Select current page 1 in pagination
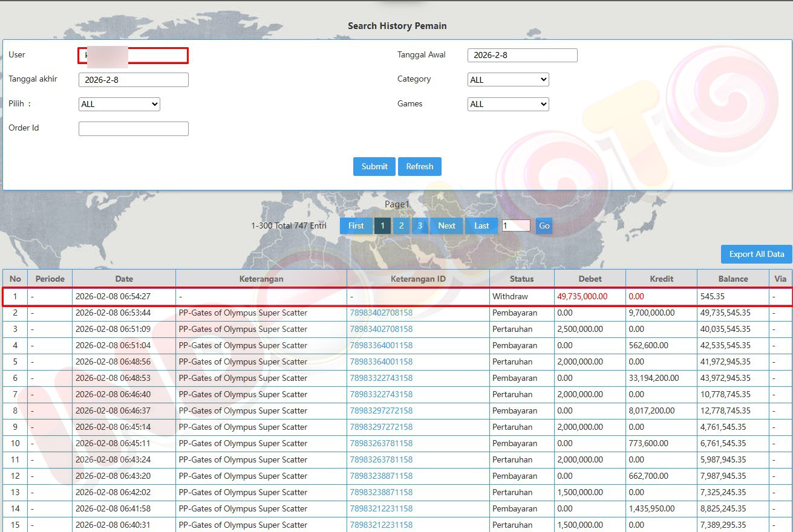Image resolution: width=793 pixels, height=532 pixels. pyautogui.click(x=382, y=226)
